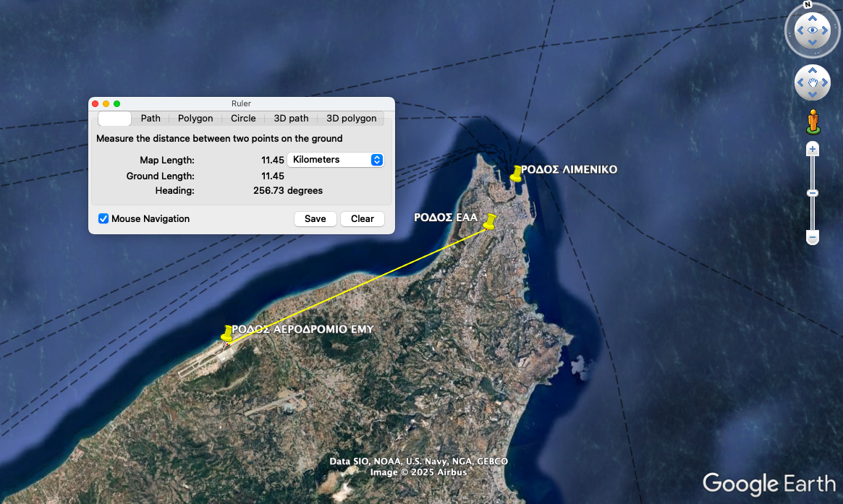Switch to the Path tab
Viewport: 843px width, 504px height.
click(151, 118)
